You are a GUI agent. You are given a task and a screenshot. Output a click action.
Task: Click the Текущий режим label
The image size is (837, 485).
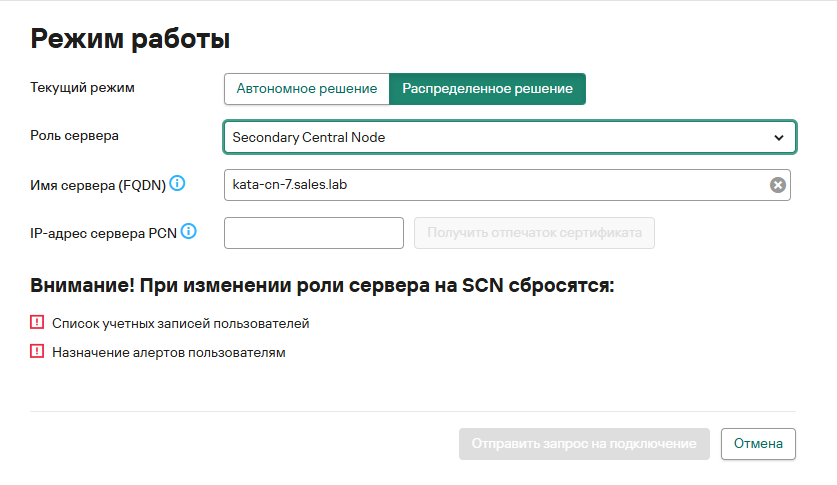click(x=83, y=88)
